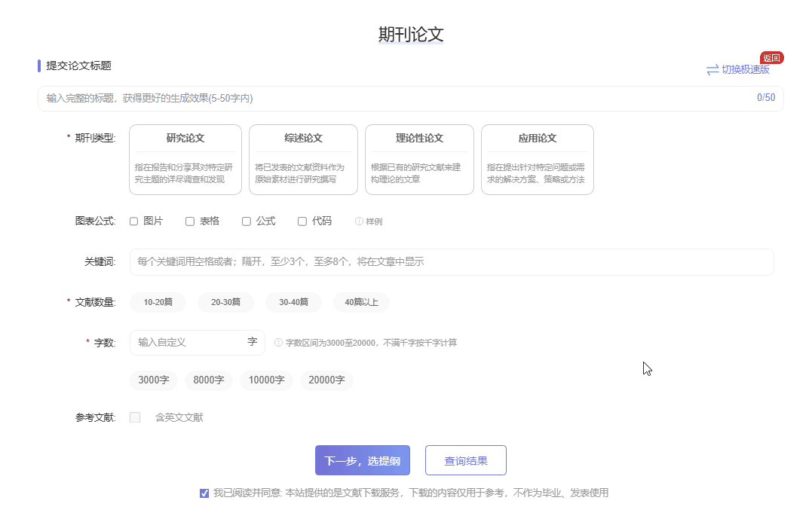
Task: Pick 40篇以上 literature count
Action: 361,302
